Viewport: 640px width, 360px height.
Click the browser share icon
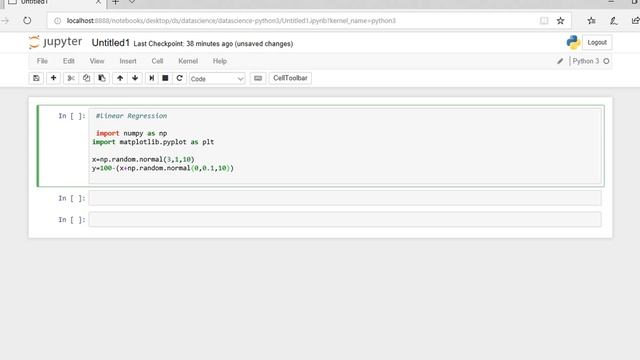click(x=635, y=20)
